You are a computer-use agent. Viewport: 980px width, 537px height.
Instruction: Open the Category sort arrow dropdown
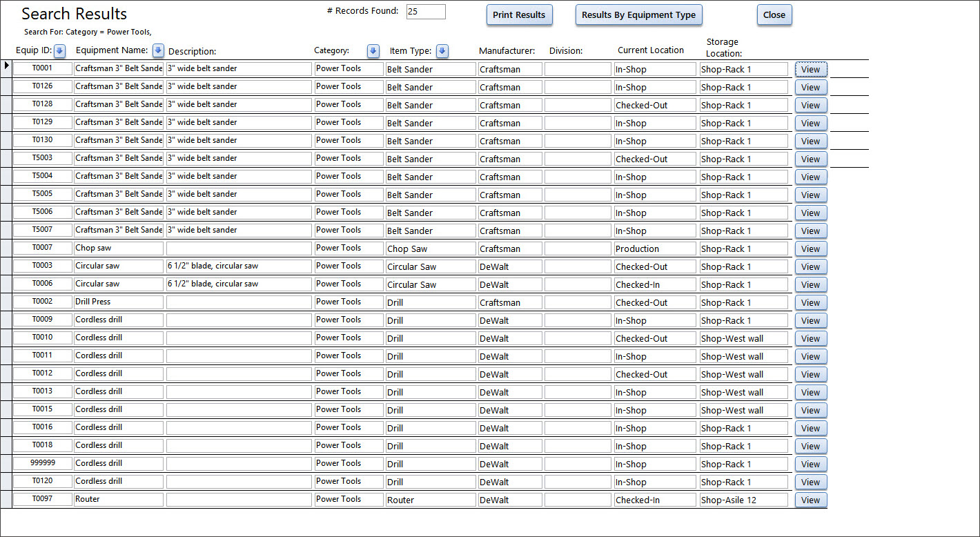tap(373, 51)
